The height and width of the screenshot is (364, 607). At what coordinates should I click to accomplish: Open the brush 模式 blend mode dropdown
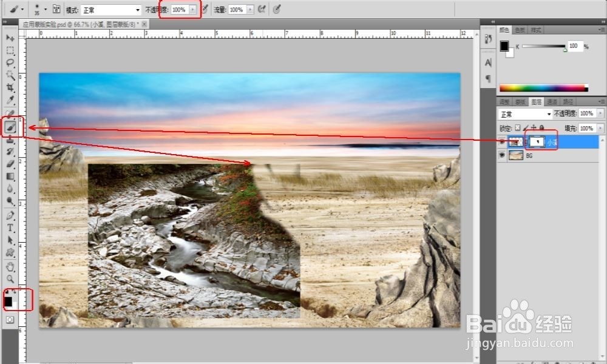point(110,10)
